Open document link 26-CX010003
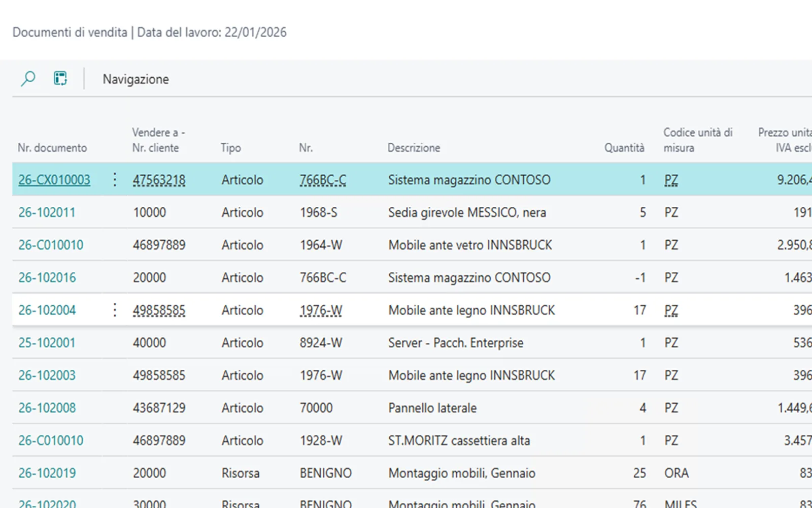This screenshot has width=812, height=508. coord(54,180)
